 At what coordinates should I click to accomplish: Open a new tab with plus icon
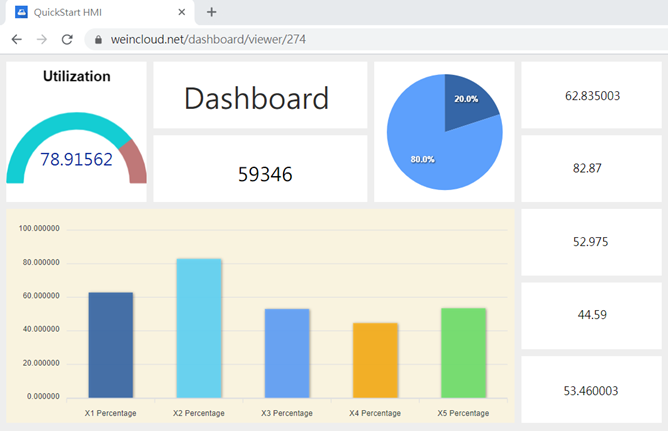pos(211,12)
